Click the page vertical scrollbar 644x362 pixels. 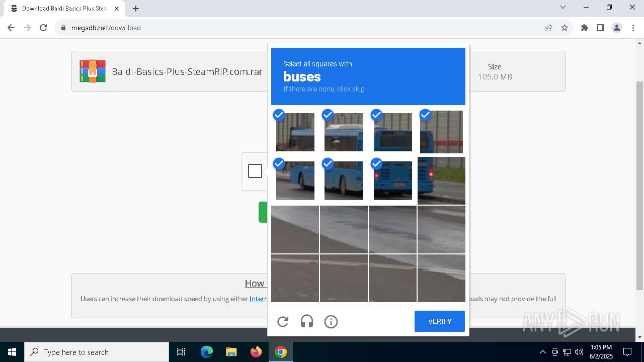(x=639, y=186)
